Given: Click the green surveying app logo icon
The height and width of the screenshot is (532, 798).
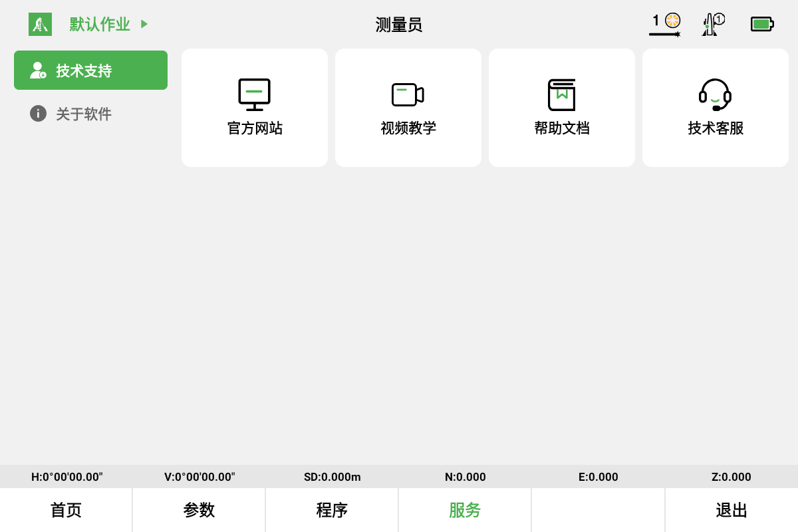Looking at the screenshot, I should [x=40, y=24].
